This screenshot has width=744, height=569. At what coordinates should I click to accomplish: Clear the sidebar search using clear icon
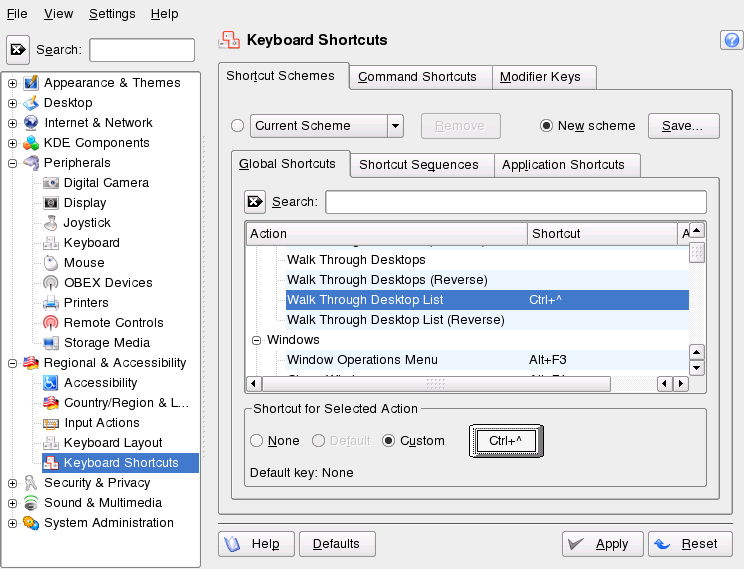(18, 50)
